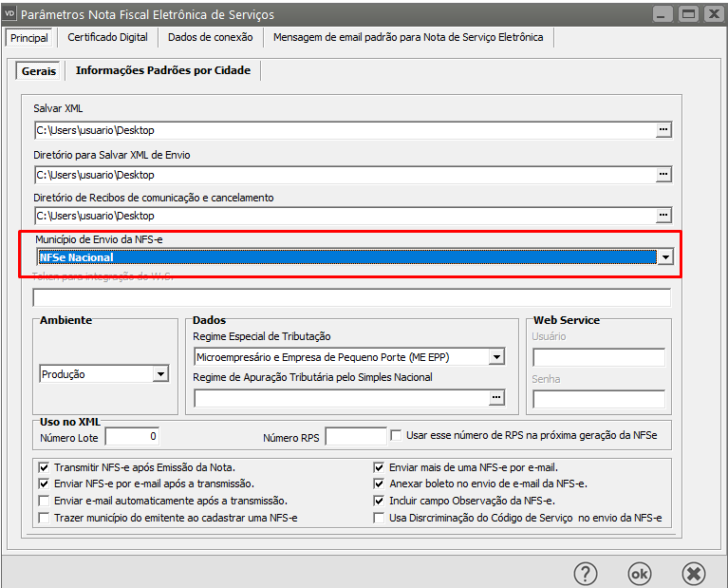The image size is (728, 588).
Task: Enable Usa Discriminação do Código de Serviço
Action: pos(379,518)
